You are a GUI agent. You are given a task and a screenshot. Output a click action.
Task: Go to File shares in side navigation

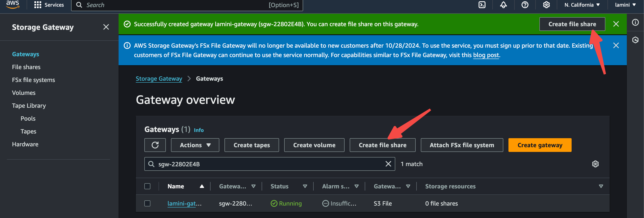click(26, 67)
